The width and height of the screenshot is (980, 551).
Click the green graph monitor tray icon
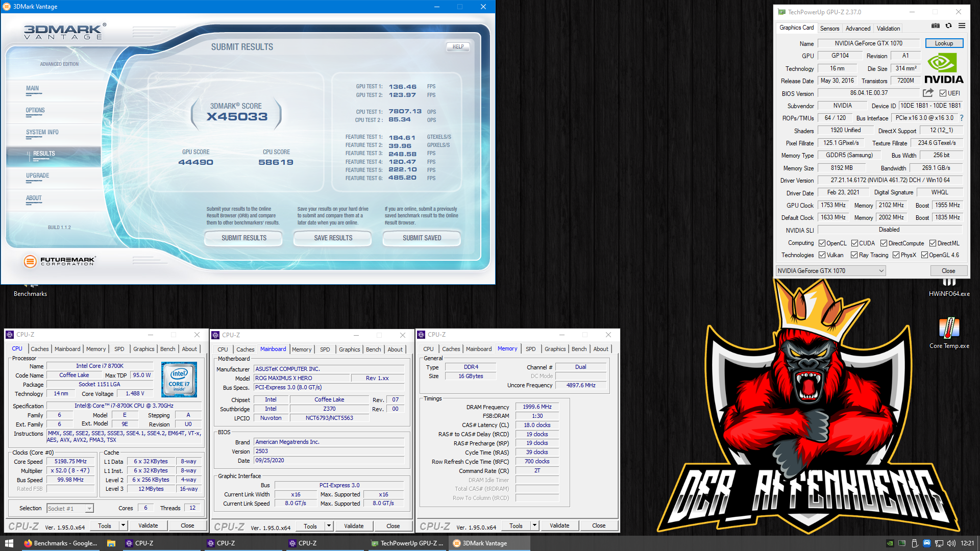coord(902,543)
